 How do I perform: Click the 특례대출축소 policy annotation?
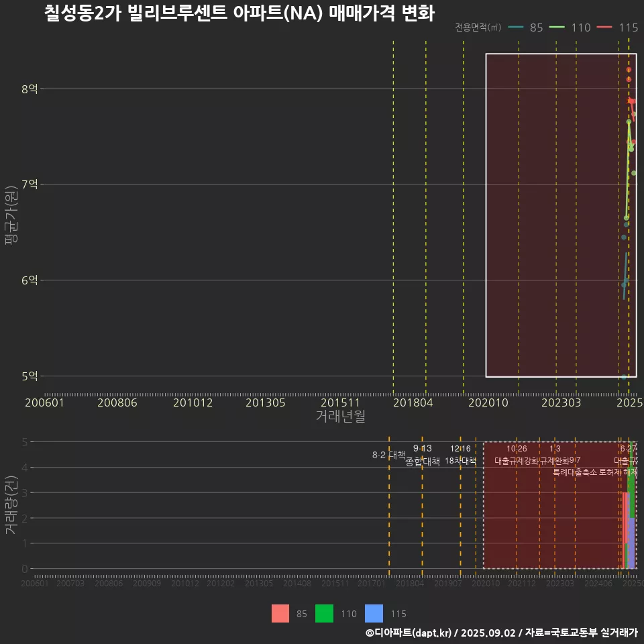tap(575, 472)
